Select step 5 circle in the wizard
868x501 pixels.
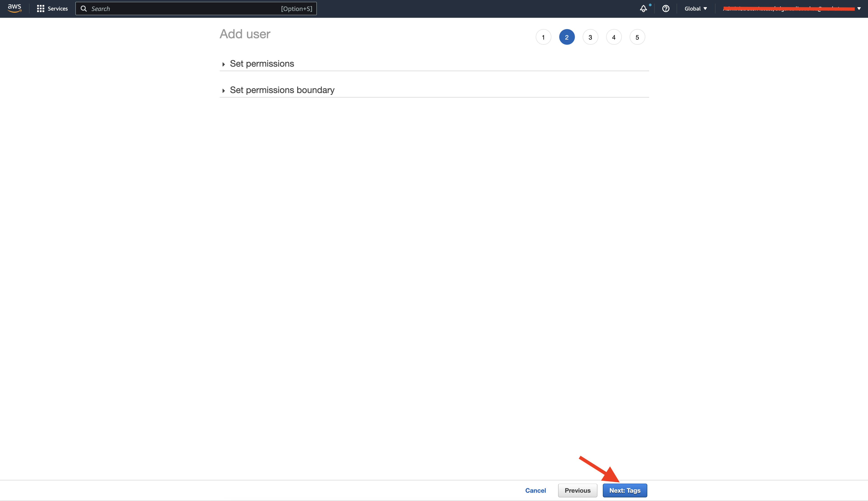(637, 37)
